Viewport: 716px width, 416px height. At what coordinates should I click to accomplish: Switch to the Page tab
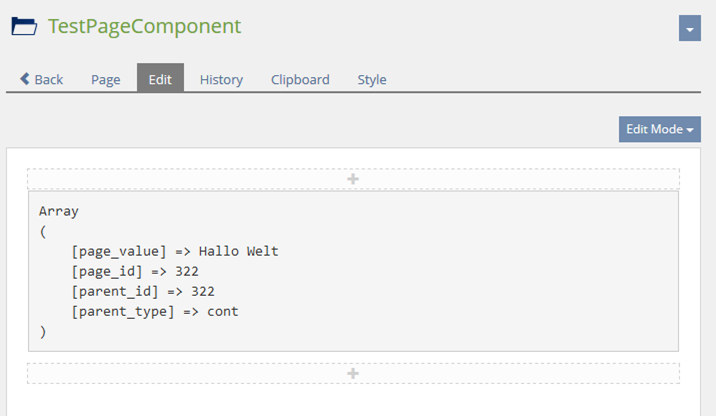coord(106,80)
